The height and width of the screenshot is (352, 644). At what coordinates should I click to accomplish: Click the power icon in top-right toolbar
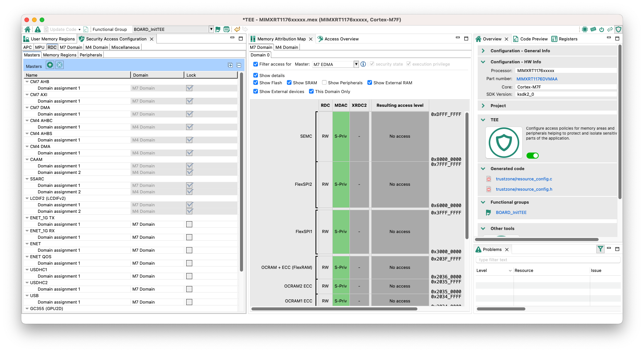click(602, 29)
